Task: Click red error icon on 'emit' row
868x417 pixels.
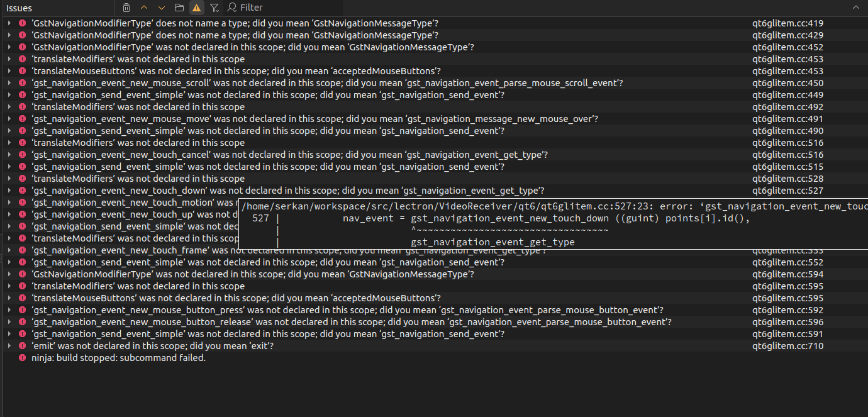Action: pos(23,346)
